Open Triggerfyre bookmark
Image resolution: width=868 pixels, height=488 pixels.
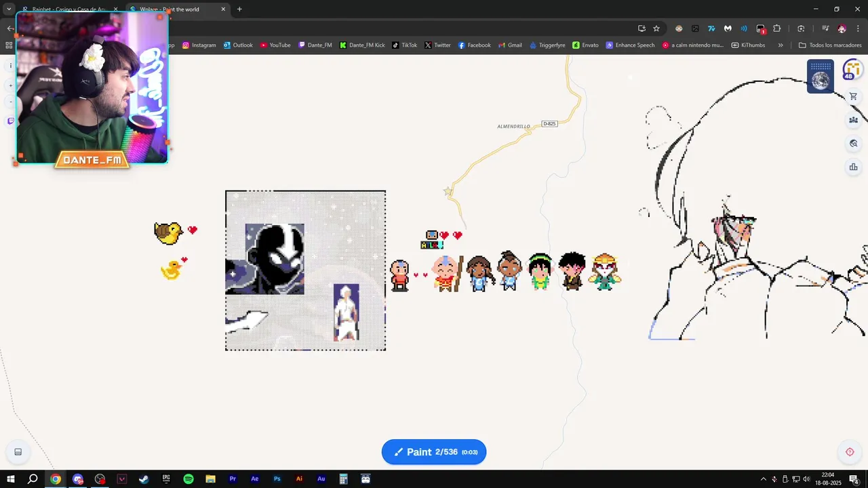547,45
